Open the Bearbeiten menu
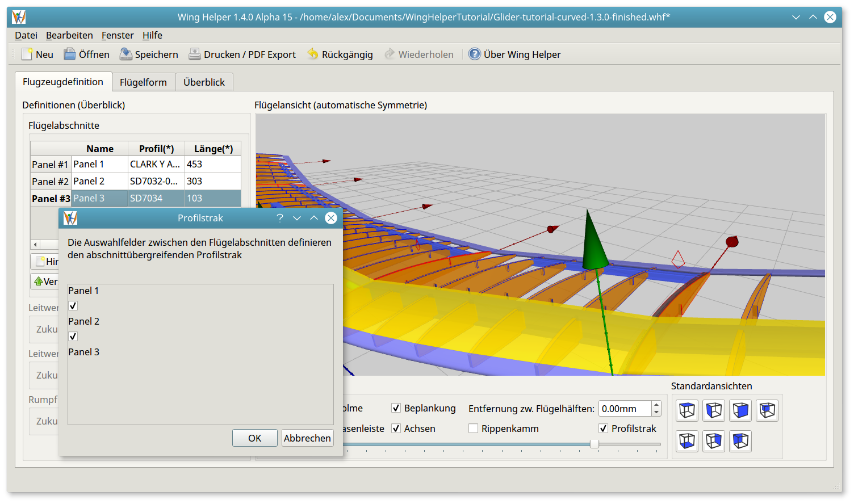 [x=69, y=35]
